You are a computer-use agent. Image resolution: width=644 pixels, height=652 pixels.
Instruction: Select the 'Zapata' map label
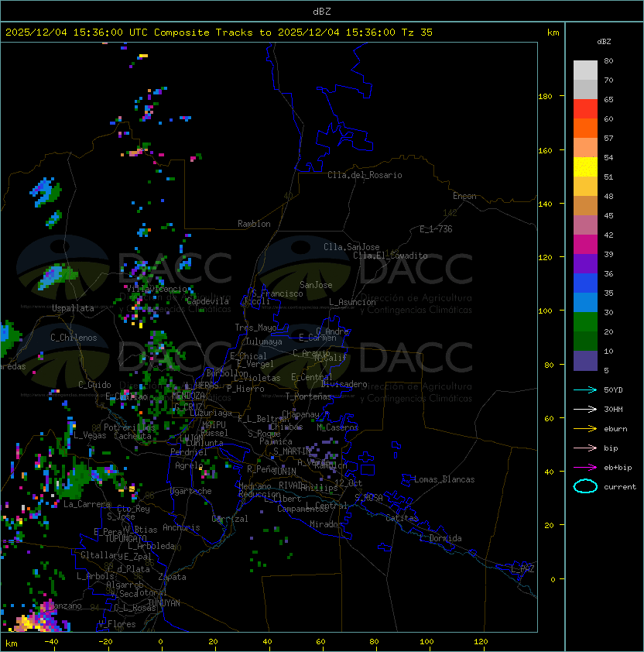(x=172, y=577)
